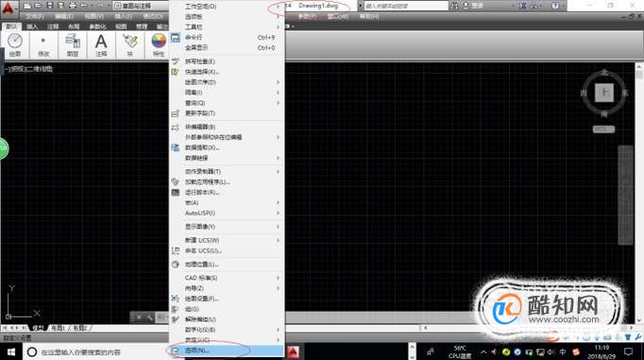
Task: Select 显示图像 (Display Image) menu item
Action: coord(227,227)
